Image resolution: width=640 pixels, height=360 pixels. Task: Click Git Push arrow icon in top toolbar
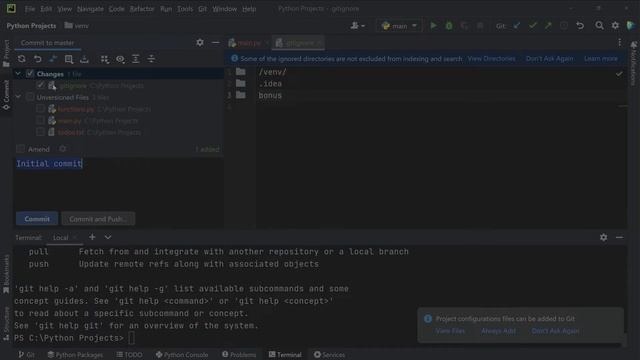[548, 26]
